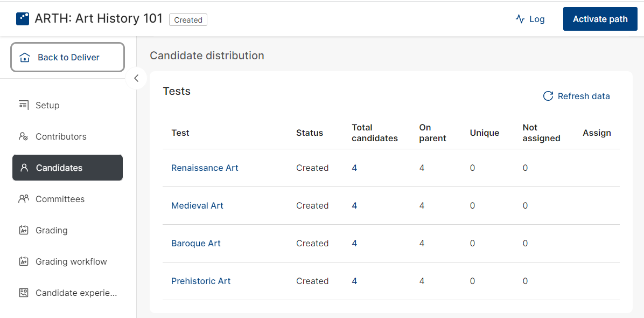The height and width of the screenshot is (318, 644).
Task: Open the Baroque Art test link
Action: 196,243
